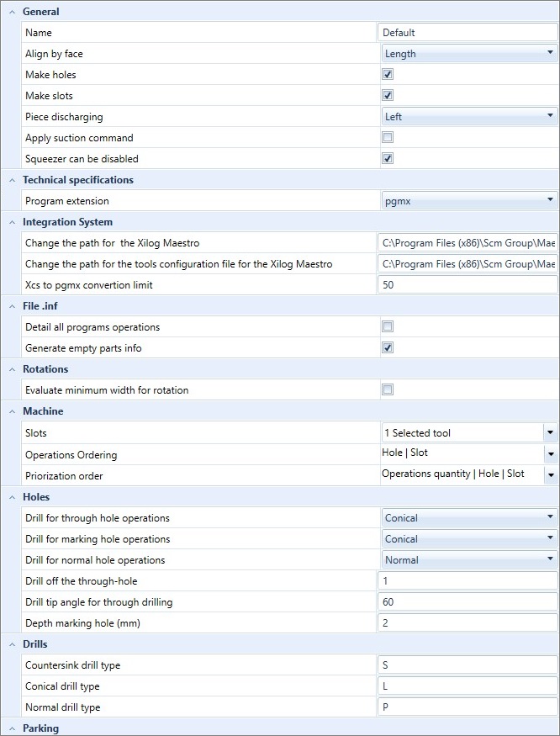This screenshot has height=736, width=560.
Task: Collapse the Drills section
Action: coord(13,644)
